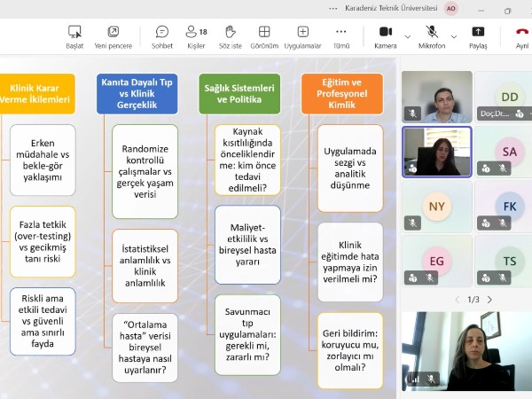Screen dimensions: 532x399
Task: Open meeting in Yeni pencere
Action: [113, 33]
